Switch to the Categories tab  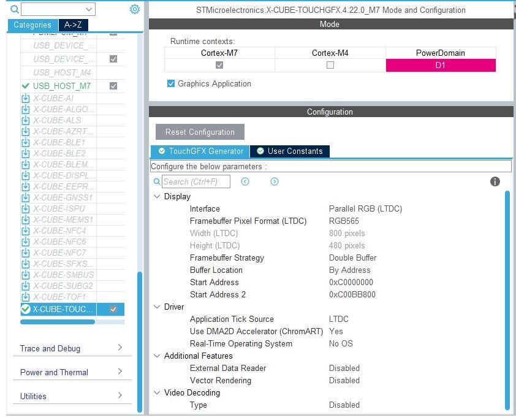[32, 25]
